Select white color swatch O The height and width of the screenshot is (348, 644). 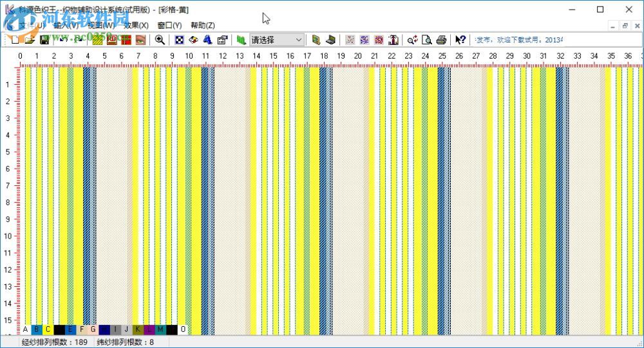[183, 329]
